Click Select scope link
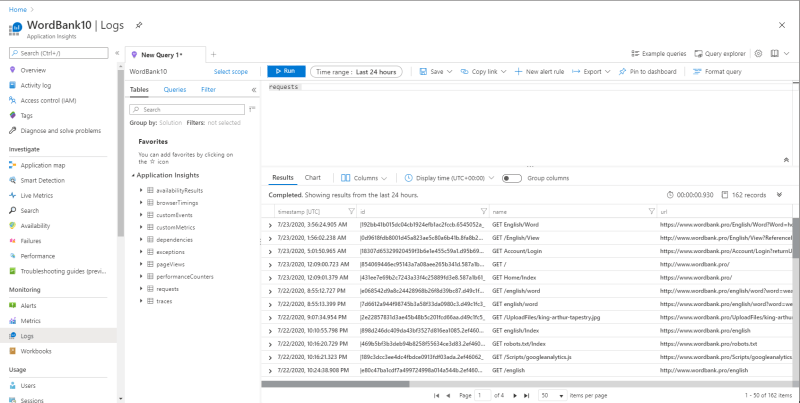Viewport: 800px width, 403px height. point(231,72)
